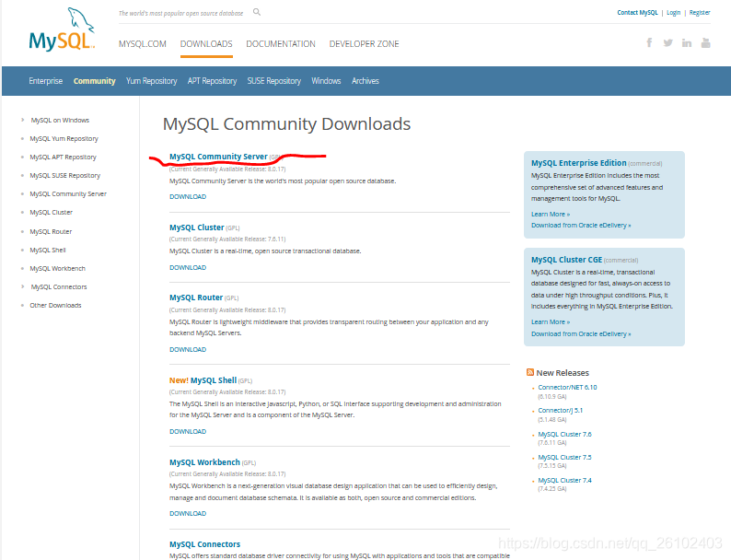Click the Login link

[x=673, y=13]
